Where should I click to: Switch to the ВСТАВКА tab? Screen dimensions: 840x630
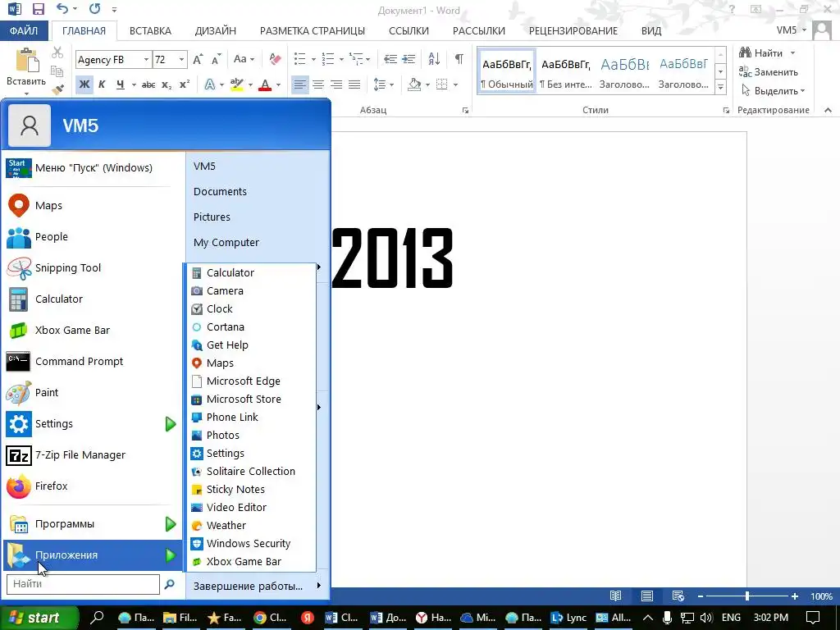pyautogui.click(x=150, y=31)
